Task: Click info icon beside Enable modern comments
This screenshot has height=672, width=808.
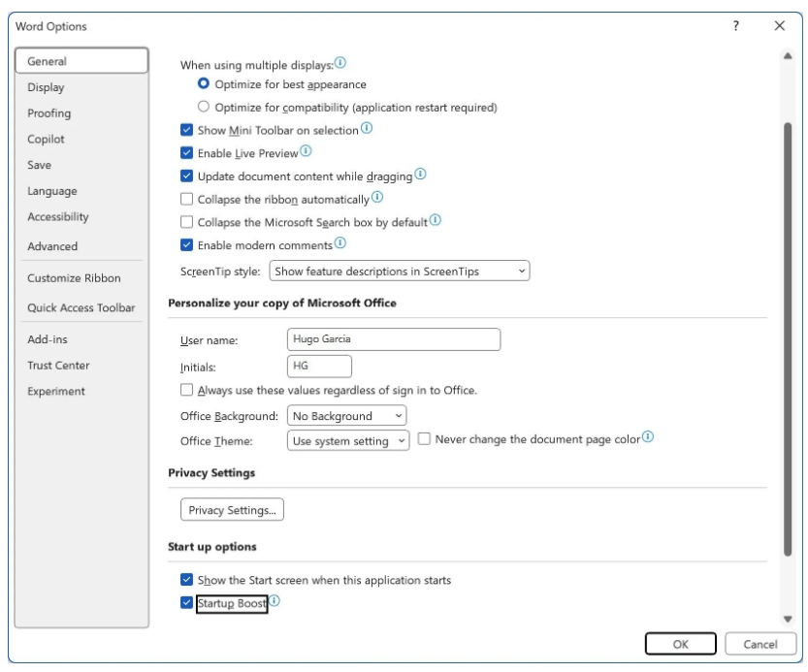Action: [340, 242]
